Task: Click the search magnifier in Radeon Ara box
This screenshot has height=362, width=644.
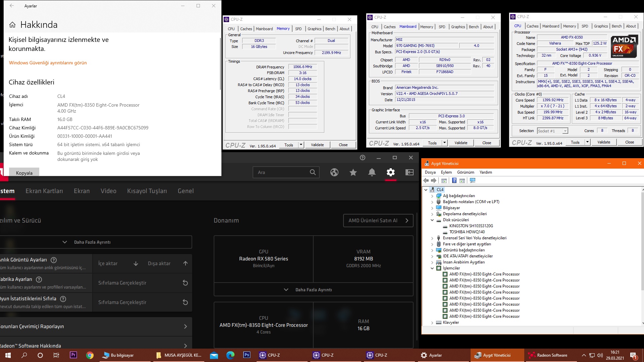Action: pos(313,172)
